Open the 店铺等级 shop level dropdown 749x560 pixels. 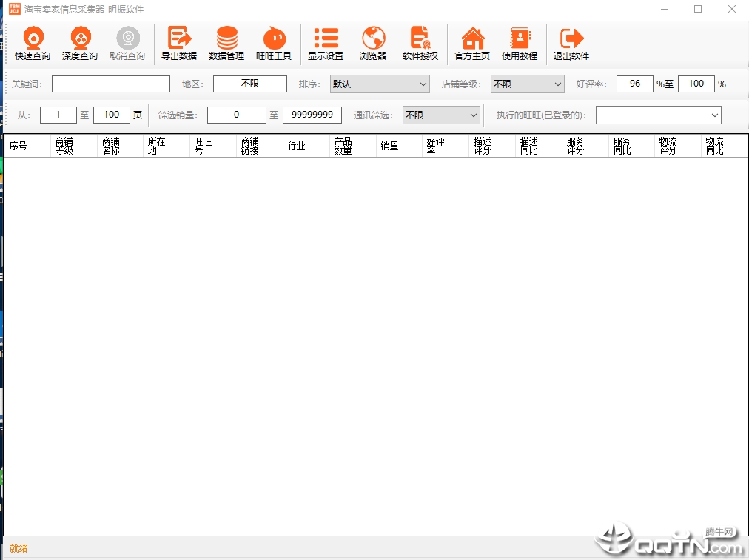527,84
